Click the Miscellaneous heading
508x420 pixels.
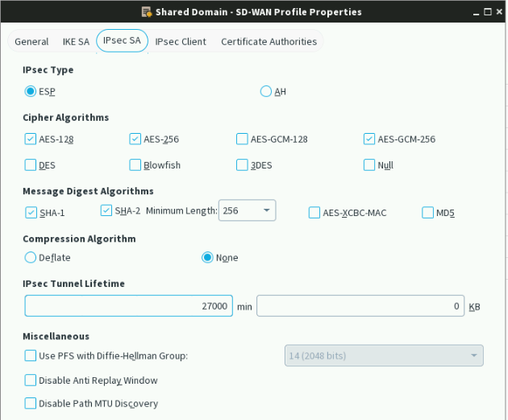tap(56, 336)
